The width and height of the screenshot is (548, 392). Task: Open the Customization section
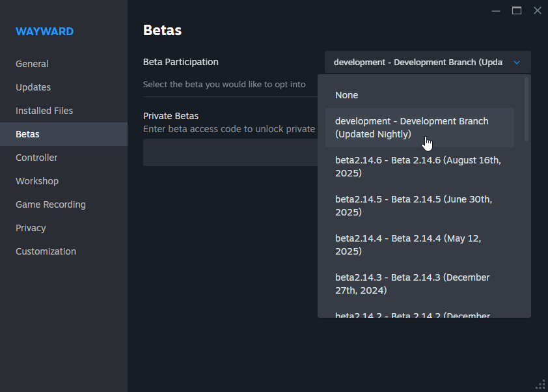tap(46, 251)
